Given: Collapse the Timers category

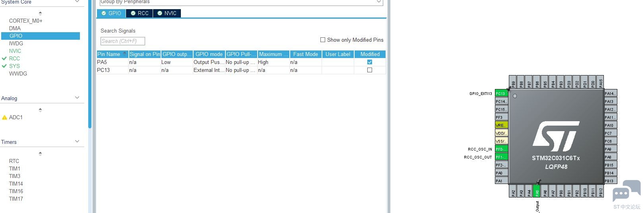Looking at the screenshot, I should [x=77, y=141].
